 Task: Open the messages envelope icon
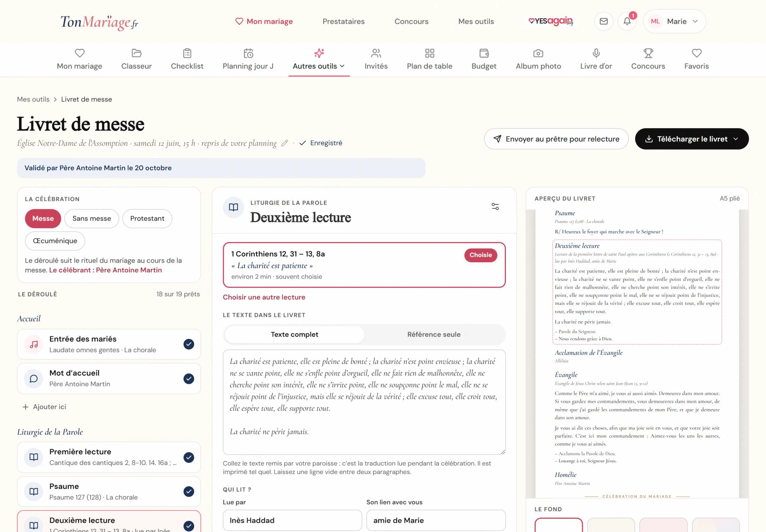pyautogui.click(x=604, y=21)
